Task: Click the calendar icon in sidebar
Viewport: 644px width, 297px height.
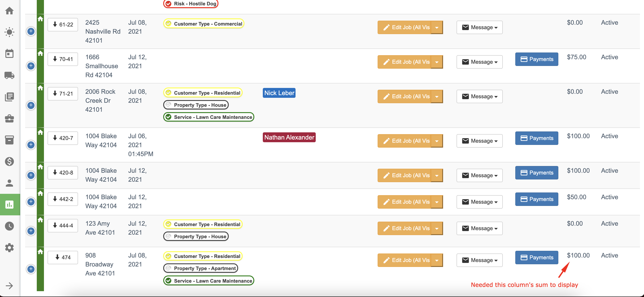Action: coord(9,53)
